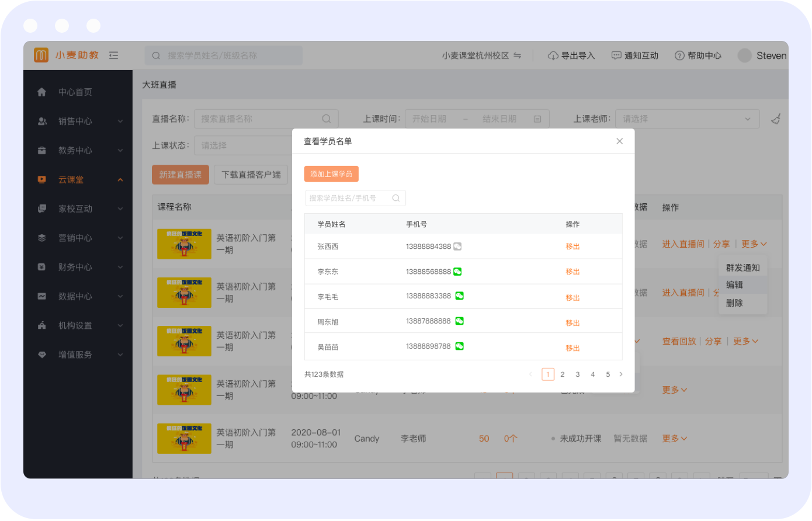Image resolution: width=812 pixels, height=521 pixels.
Task: Click the 搜索学员姓名/手机号 input
Action: pyautogui.click(x=355, y=198)
